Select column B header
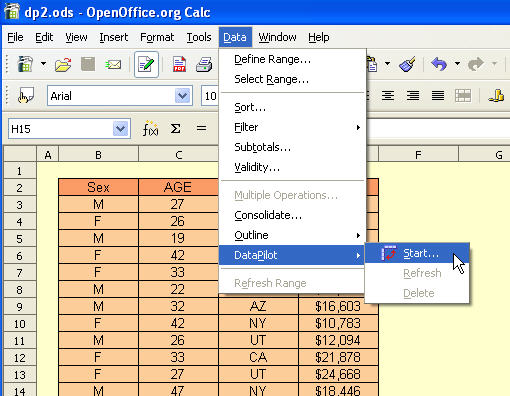This screenshot has height=396, width=510. tap(98, 155)
